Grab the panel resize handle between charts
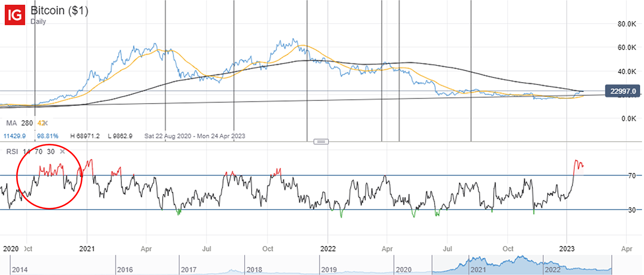Viewport: 644px width, 275px height. coord(320,142)
